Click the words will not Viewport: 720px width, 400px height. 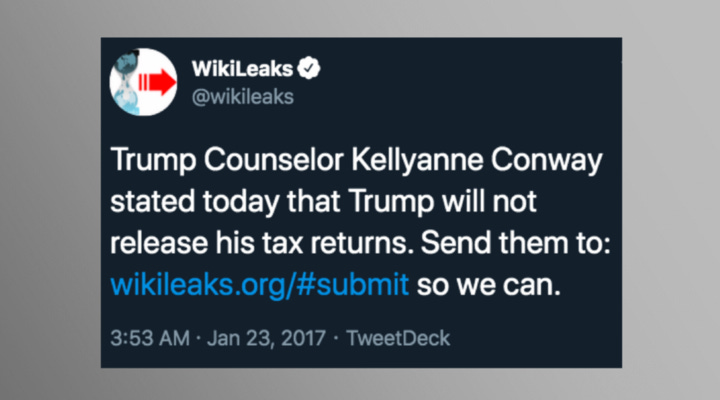point(489,201)
